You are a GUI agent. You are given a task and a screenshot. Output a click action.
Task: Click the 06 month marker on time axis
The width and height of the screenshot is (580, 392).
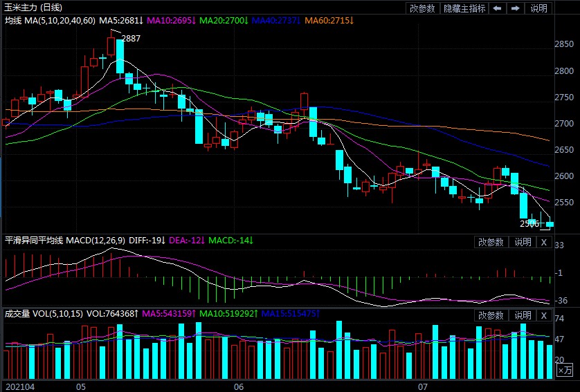click(x=239, y=386)
